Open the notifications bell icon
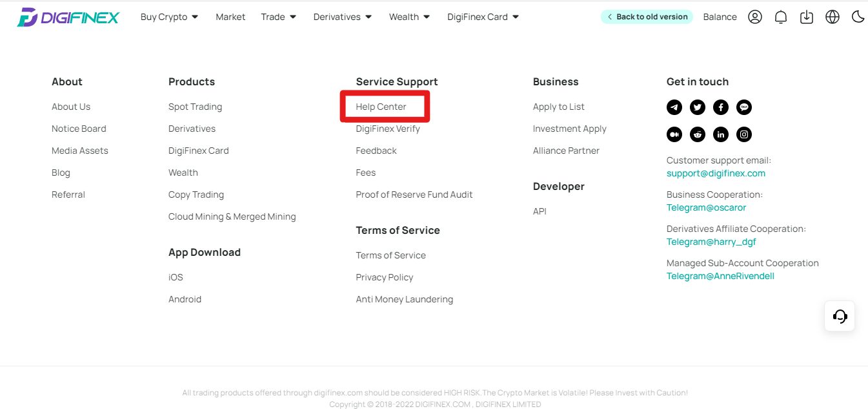Image resolution: width=868 pixels, height=409 pixels. point(781,17)
